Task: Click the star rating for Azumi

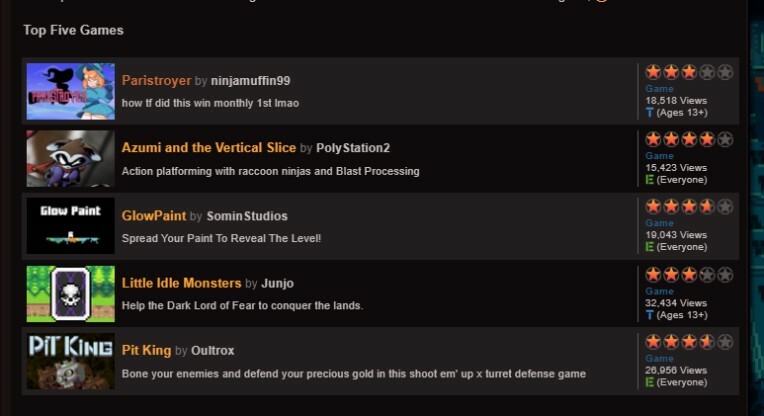Action: pos(689,139)
